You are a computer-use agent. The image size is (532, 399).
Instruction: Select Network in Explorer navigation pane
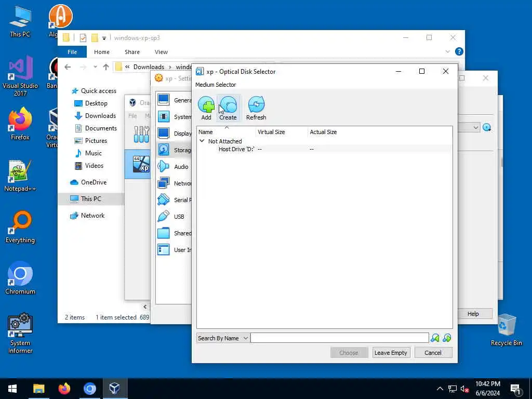[x=87, y=216]
